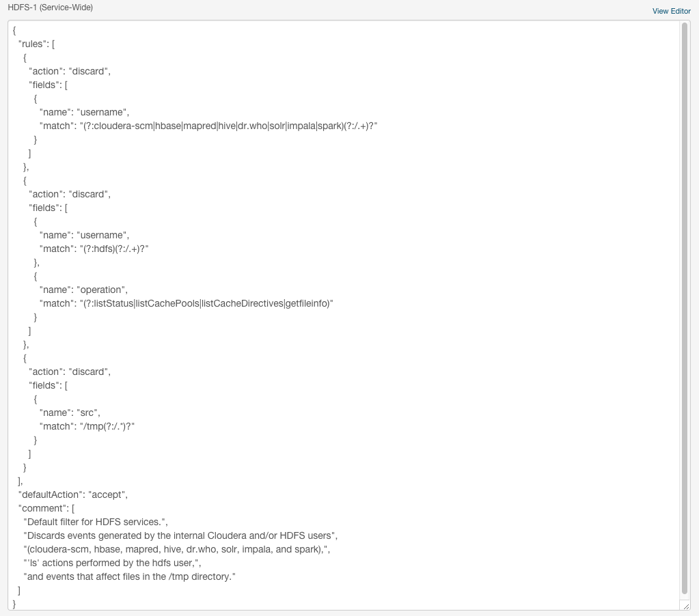Click the cloudera-scm username match regex line
The width and height of the screenshot is (699, 616).
[x=208, y=126]
